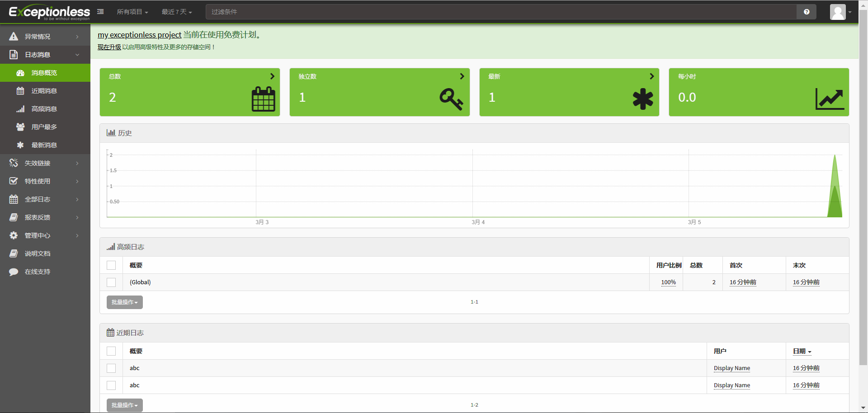Click the 现在升级 upgrade link

pyautogui.click(x=109, y=47)
